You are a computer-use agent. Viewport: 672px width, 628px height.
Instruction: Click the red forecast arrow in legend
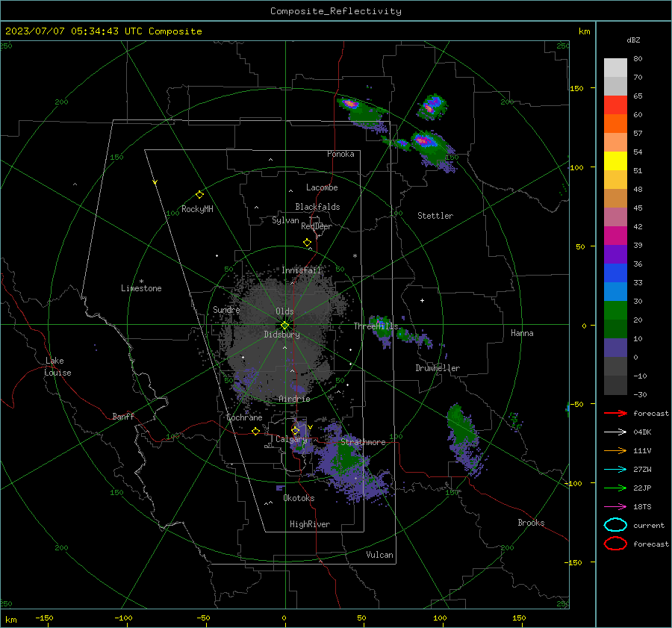pyautogui.click(x=615, y=413)
